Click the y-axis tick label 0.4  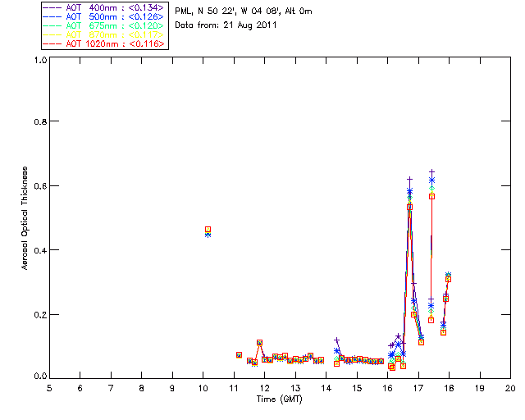(40, 250)
